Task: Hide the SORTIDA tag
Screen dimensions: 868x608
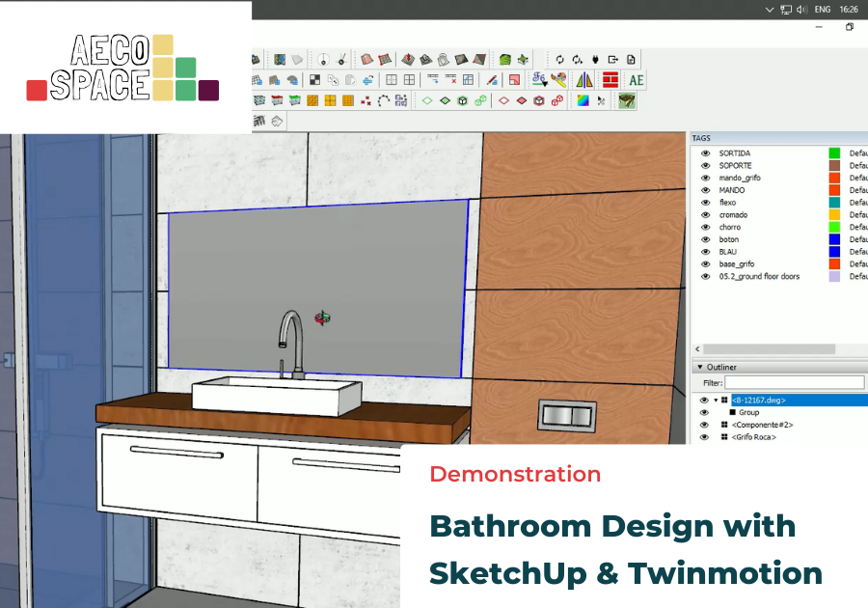Action: [705, 153]
